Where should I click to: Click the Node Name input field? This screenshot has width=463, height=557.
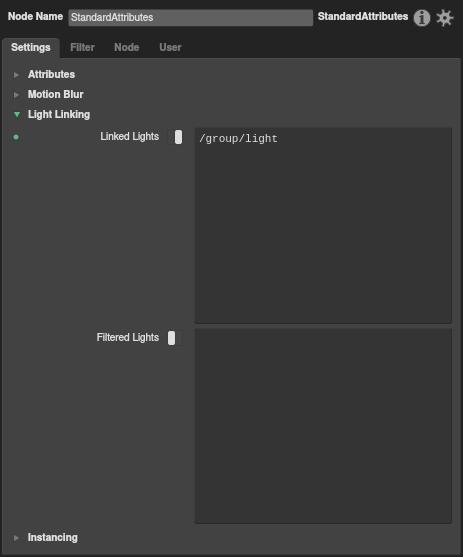click(x=190, y=17)
